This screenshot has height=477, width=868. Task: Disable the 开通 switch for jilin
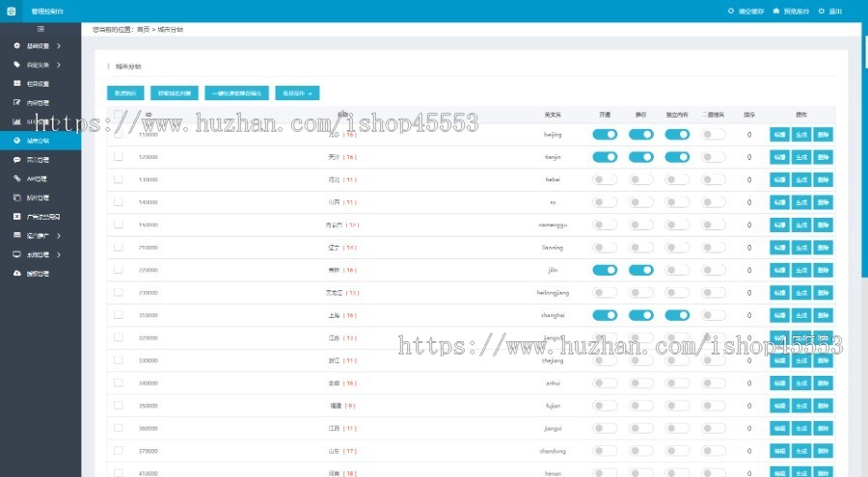(x=605, y=270)
